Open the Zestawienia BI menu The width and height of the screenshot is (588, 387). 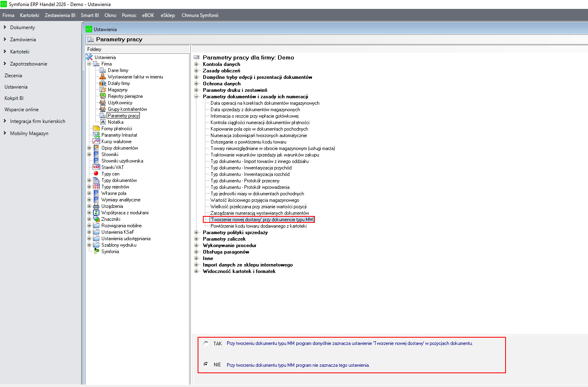pyautogui.click(x=60, y=15)
